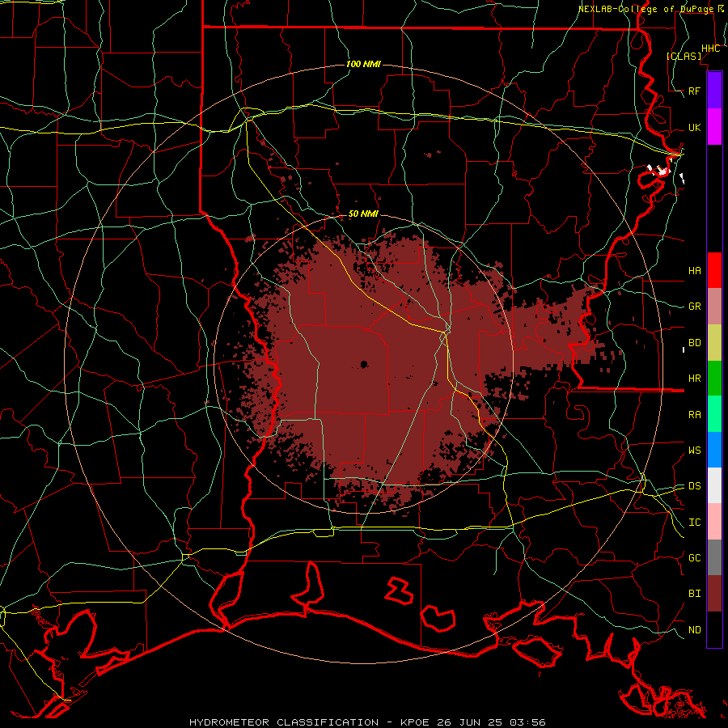Click the RA legend label
The image size is (728, 728).
pyautogui.click(x=695, y=414)
